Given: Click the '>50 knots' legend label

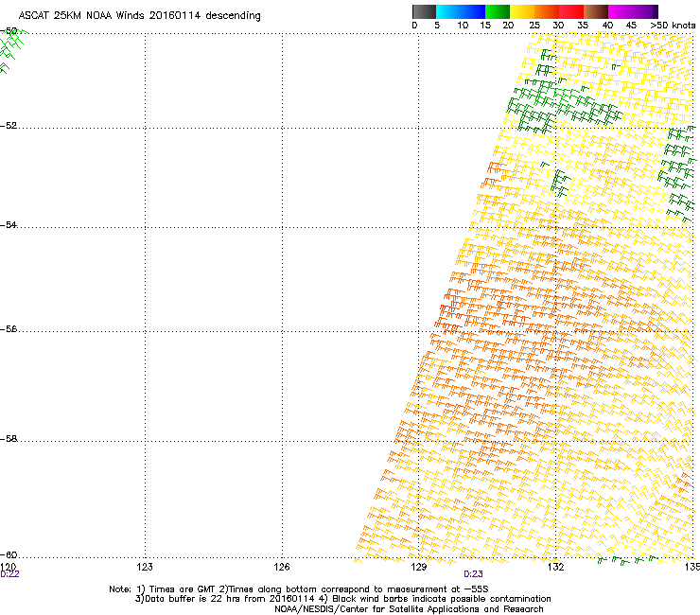Looking at the screenshot, I should 673,26.
